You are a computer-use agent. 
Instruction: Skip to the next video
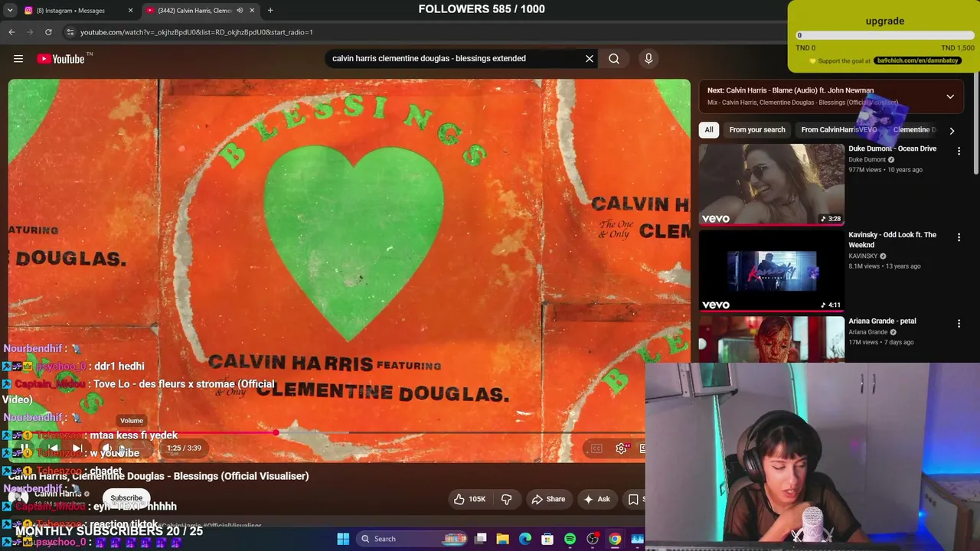77,448
